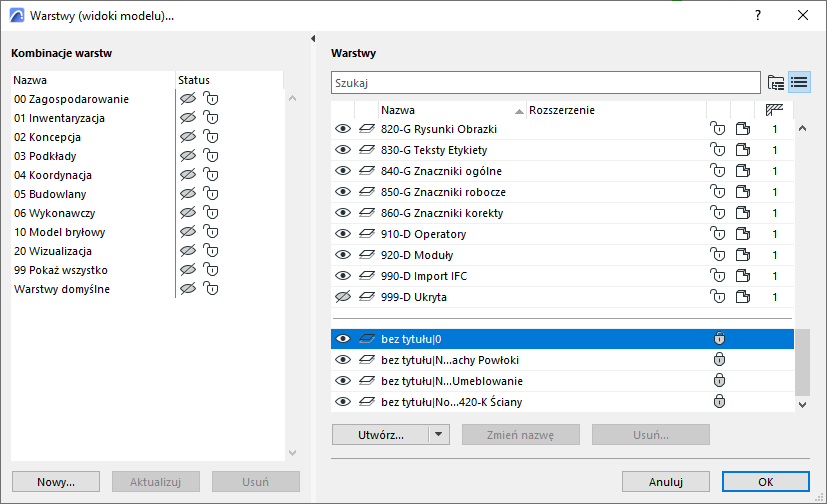Click the Status column header
827x504 pixels.
pos(229,80)
